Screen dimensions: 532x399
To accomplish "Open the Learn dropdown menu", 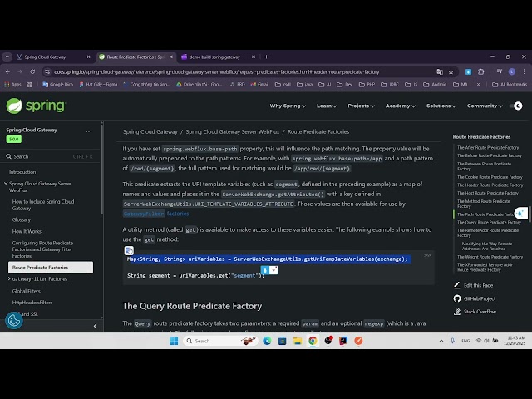I will click(327, 106).
